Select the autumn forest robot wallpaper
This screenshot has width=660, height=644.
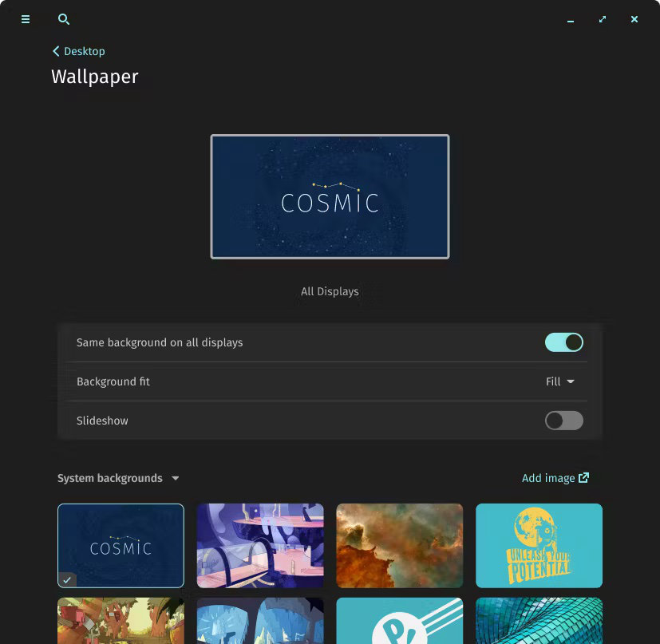pyautogui.click(x=121, y=621)
